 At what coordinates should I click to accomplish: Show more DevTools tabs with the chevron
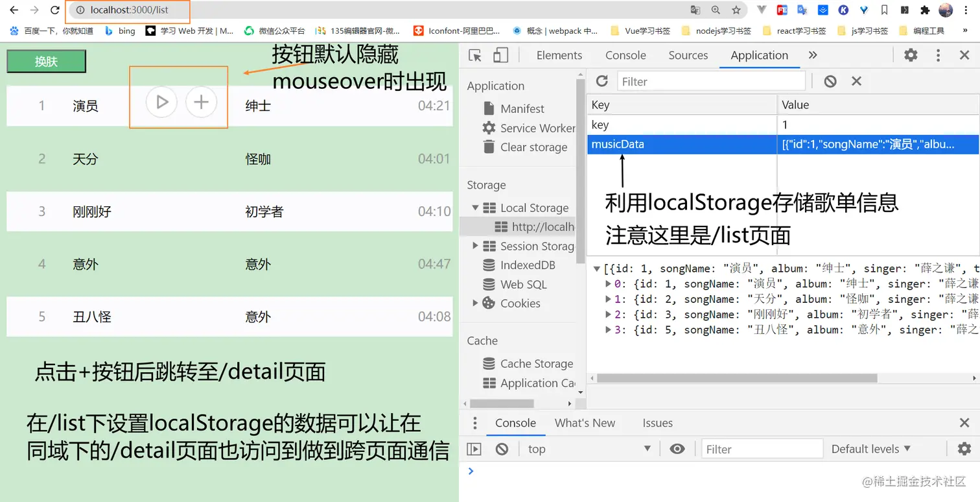813,56
